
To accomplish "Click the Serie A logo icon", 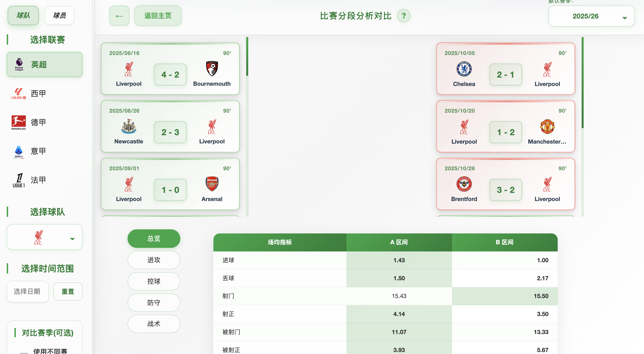I will pyautogui.click(x=18, y=152).
